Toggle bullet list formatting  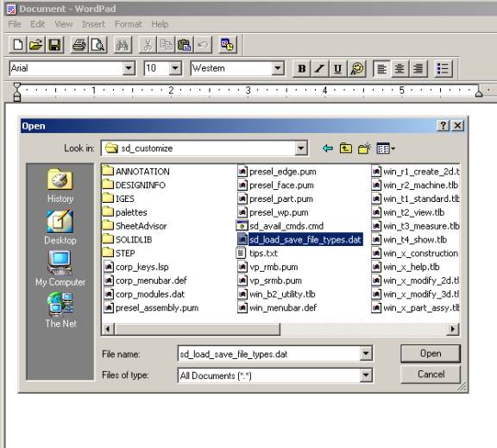[x=443, y=68]
